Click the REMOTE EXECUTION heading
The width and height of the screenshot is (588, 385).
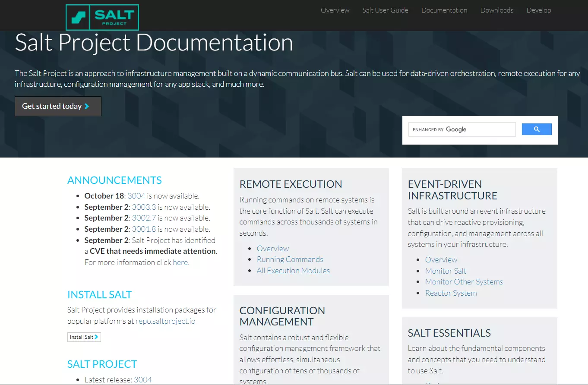pos(291,184)
